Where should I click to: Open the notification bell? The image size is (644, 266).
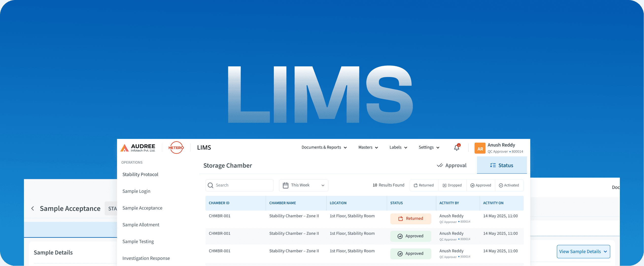point(456,148)
